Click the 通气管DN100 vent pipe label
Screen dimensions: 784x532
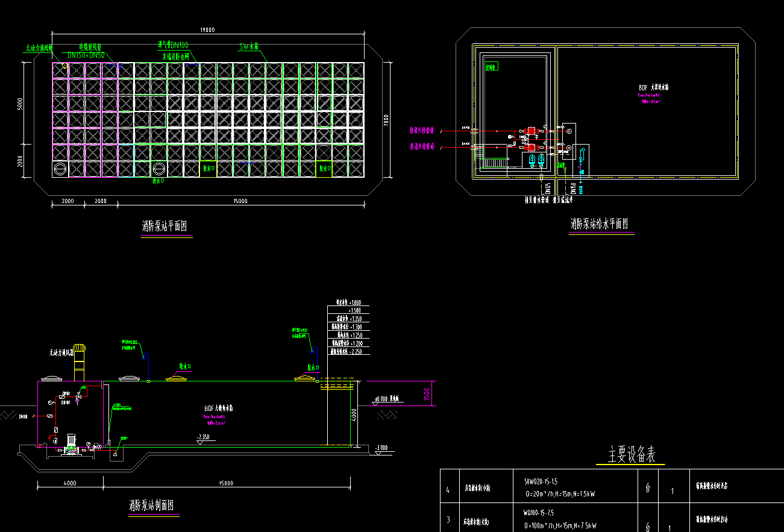coord(174,45)
